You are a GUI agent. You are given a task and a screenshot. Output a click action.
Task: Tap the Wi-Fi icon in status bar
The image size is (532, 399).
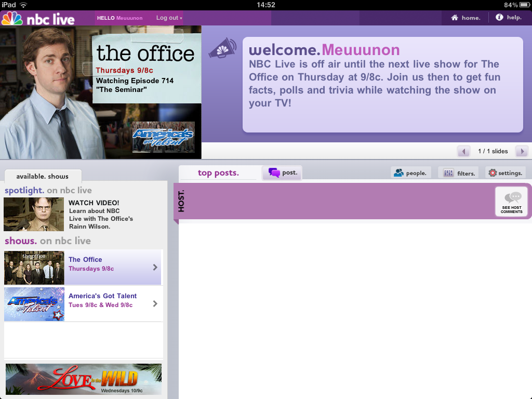click(23, 5)
